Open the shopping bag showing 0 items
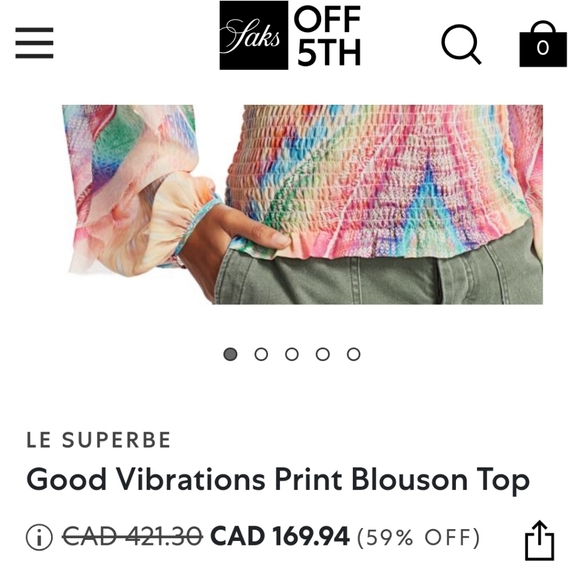 click(x=543, y=44)
